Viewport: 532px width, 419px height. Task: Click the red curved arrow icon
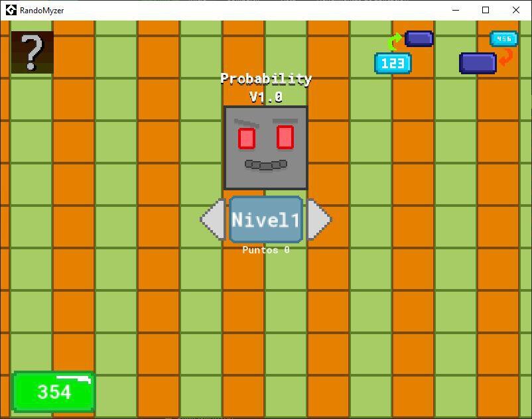(x=506, y=57)
